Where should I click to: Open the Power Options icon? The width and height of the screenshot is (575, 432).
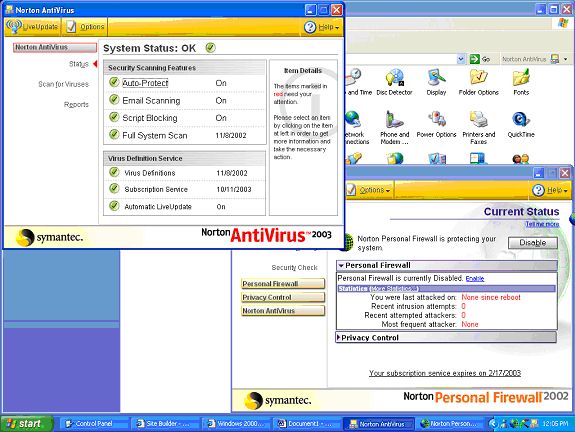tap(436, 125)
